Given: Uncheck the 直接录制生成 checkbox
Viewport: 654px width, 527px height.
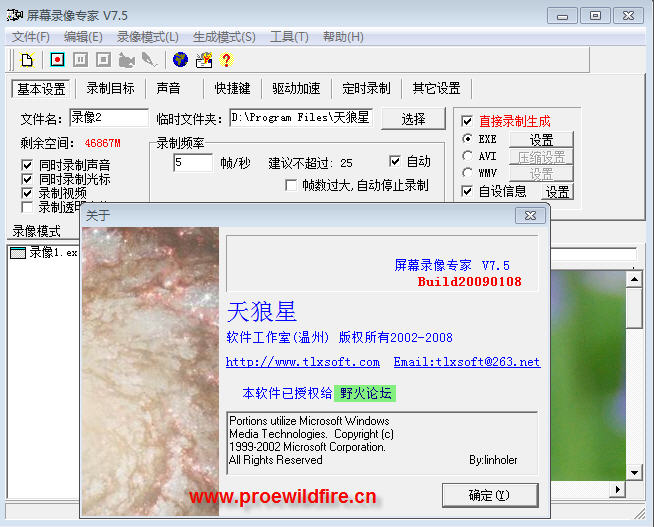Looking at the screenshot, I should 467,121.
